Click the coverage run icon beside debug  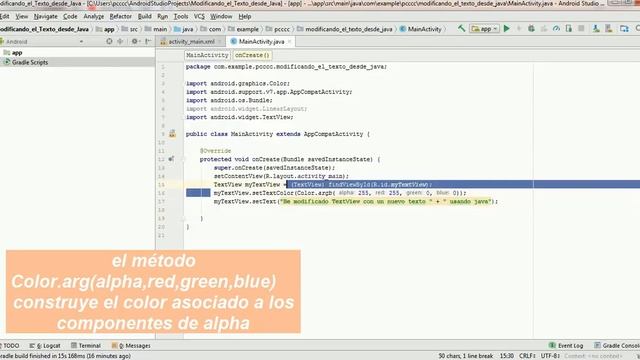pos(544,29)
